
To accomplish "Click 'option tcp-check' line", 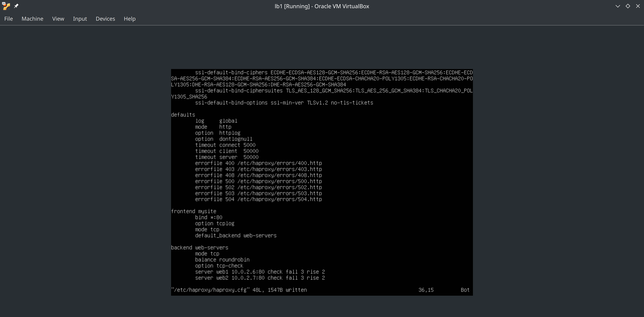I will pos(219,266).
